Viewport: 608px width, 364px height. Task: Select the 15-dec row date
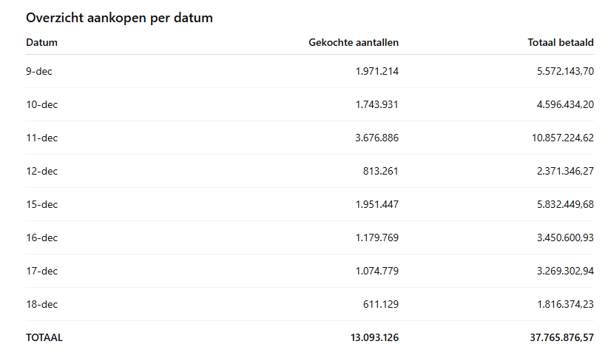[x=41, y=204]
